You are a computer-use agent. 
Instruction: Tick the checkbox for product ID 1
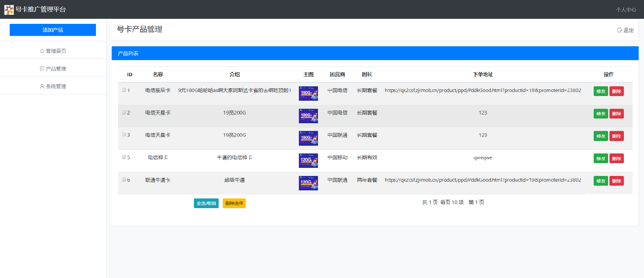pos(124,90)
